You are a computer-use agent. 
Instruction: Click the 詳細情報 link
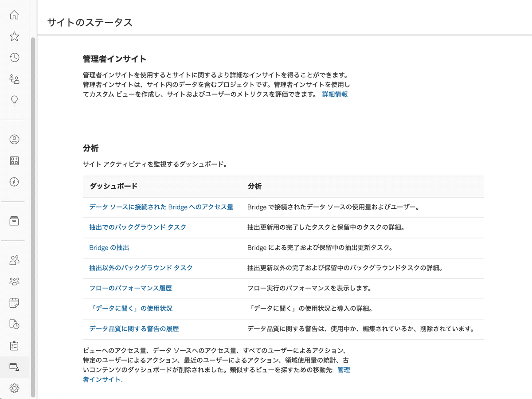[x=335, y=94]
